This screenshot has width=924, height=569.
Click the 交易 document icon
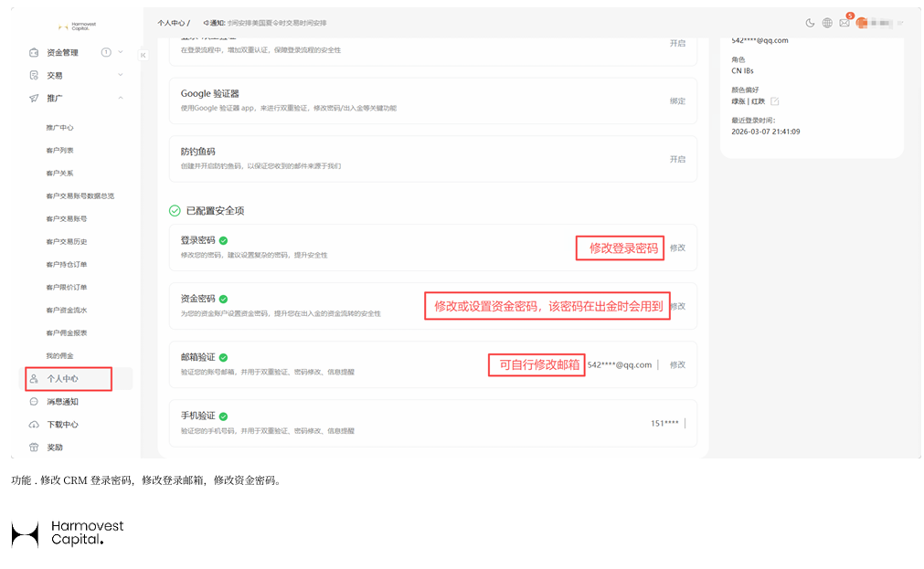pyautogui.click(x=34, y=76)
